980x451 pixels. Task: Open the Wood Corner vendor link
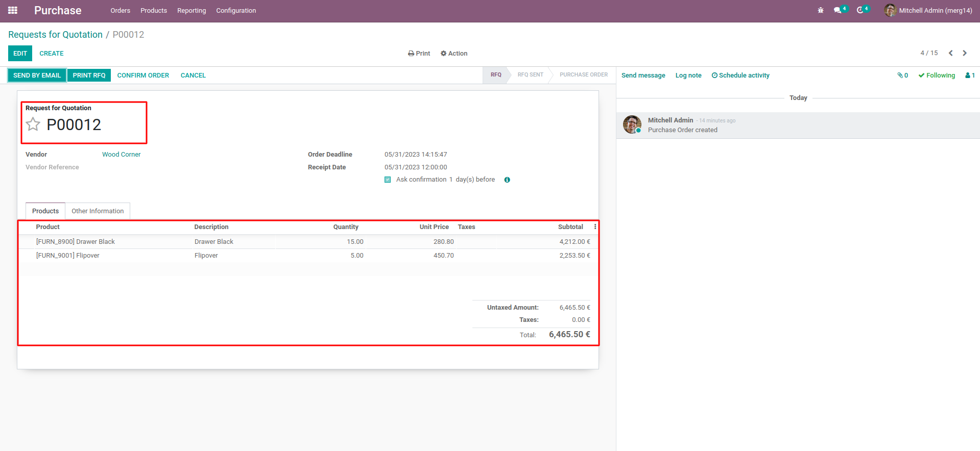tap(121, 155)
